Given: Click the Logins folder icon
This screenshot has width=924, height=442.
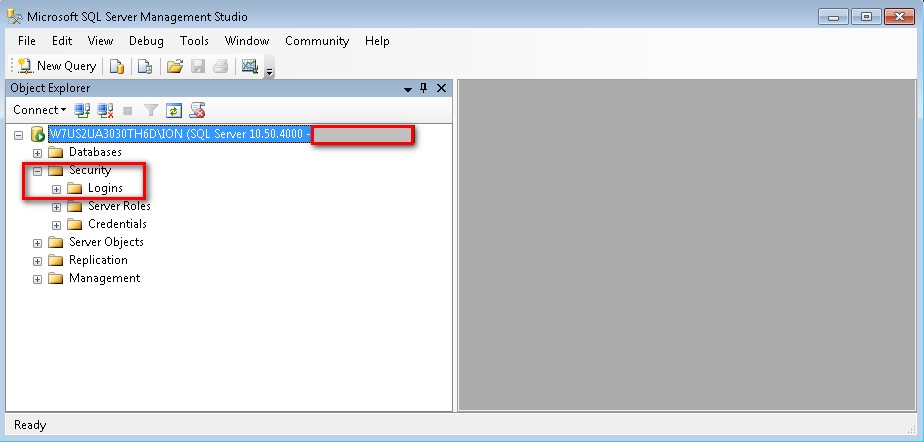Looking at the screenshot, I should click(x=74, y=189).
